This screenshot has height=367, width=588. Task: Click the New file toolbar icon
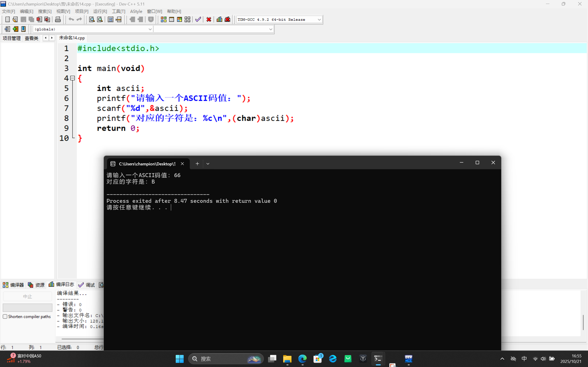7,19
